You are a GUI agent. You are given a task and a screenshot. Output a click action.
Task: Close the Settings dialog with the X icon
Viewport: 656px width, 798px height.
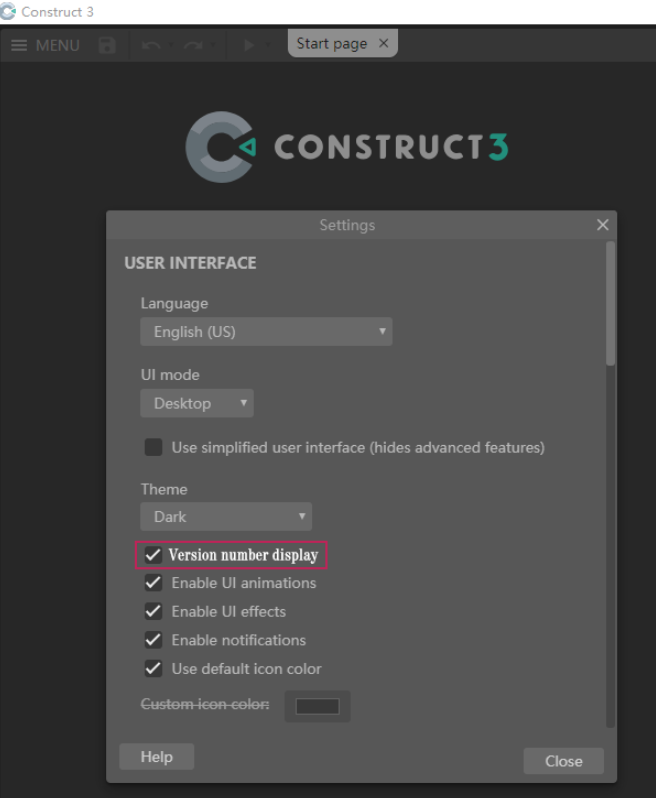[603, 224]
